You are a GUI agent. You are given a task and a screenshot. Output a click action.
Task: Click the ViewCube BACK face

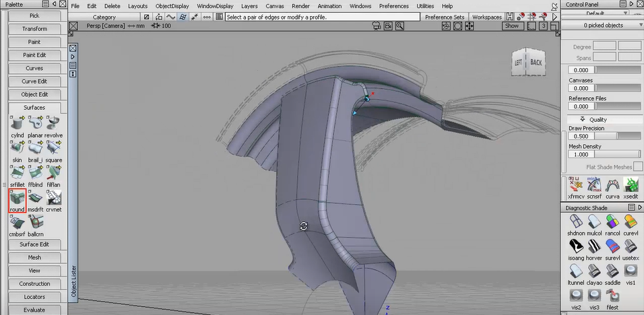536,62
